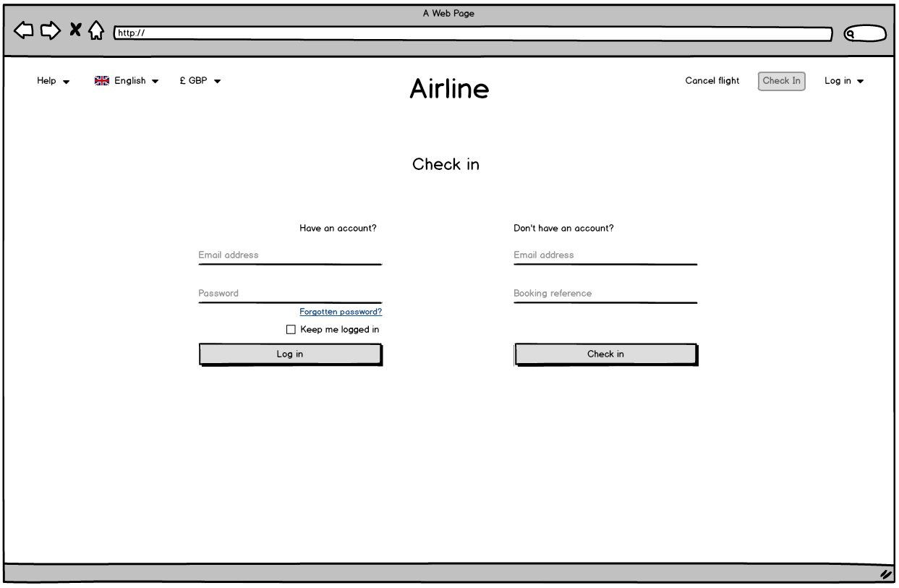Click the Check in form button

tap(606, 354)
